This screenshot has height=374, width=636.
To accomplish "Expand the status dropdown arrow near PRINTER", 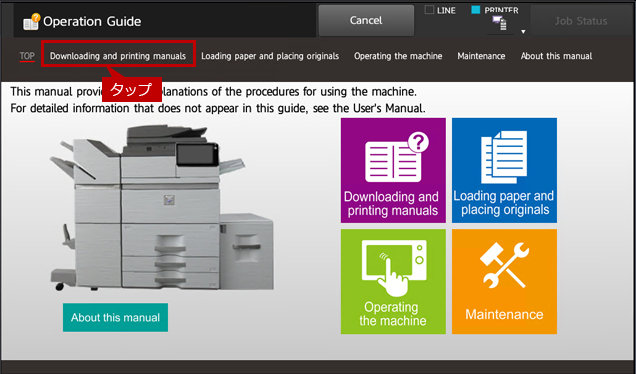I will point(523,32).
